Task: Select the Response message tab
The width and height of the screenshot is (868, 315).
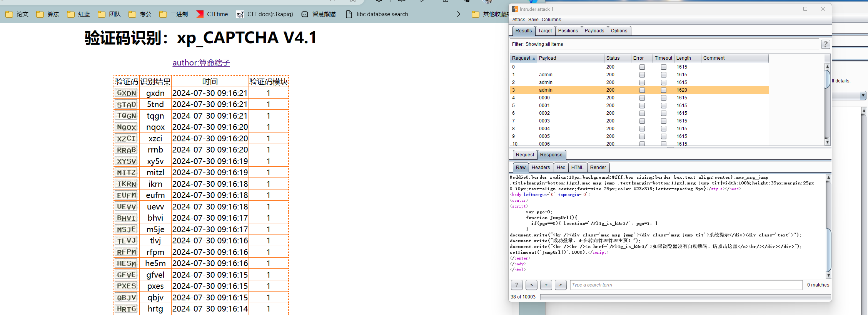Action: pyautogui.click(x=551, y=155)
